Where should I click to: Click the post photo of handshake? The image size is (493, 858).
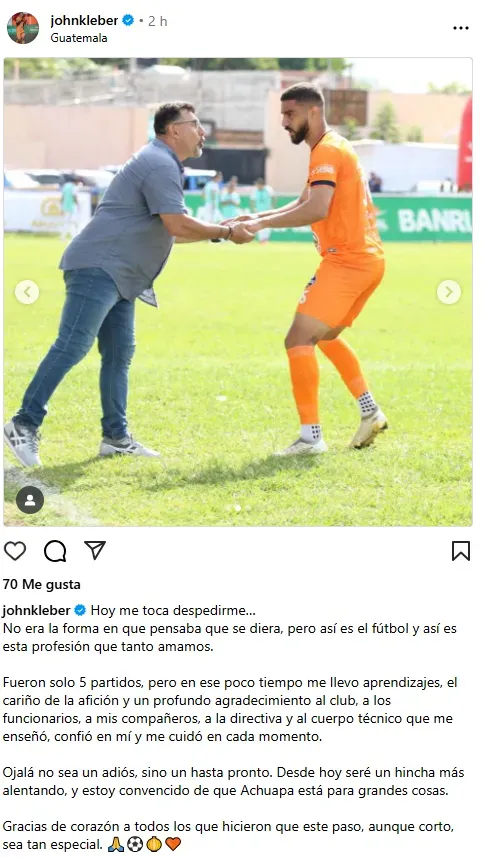(x=237, y=292)
